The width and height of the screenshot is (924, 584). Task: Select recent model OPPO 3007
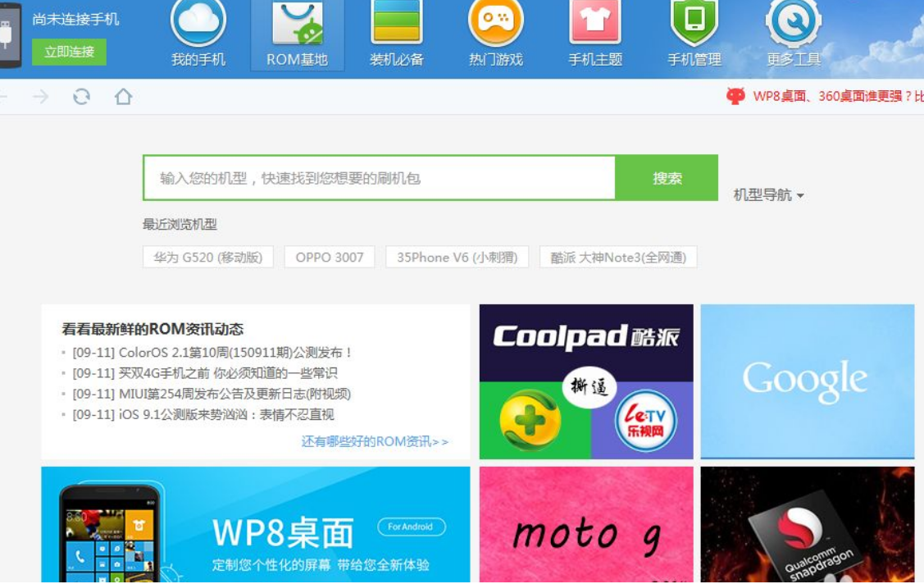(x=330, y=258)
